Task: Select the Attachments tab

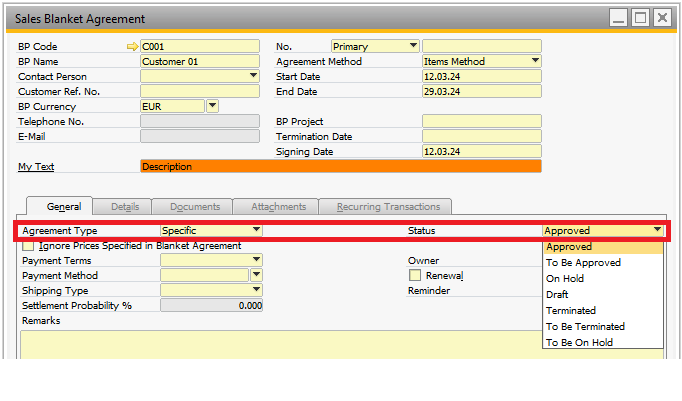Action: point(278,207)
